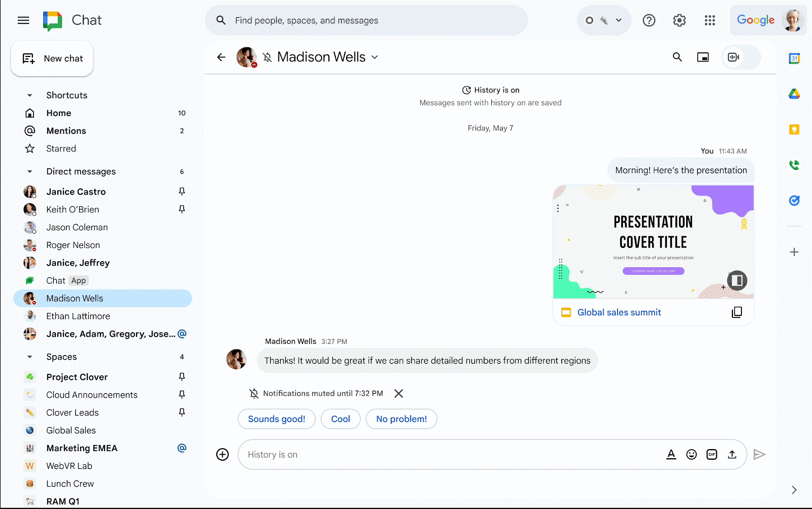Start a video meeting with Madison

click(733, 57)
